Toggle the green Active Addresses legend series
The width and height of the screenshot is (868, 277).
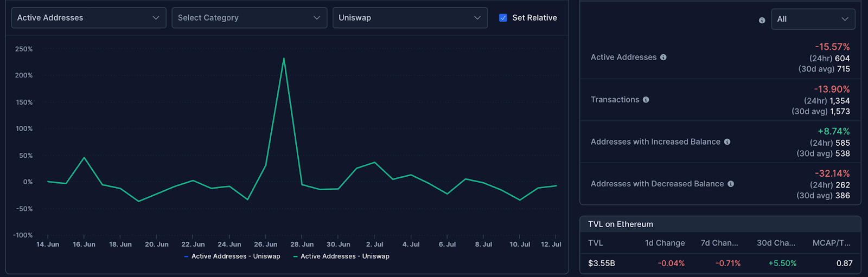[341, 256]
